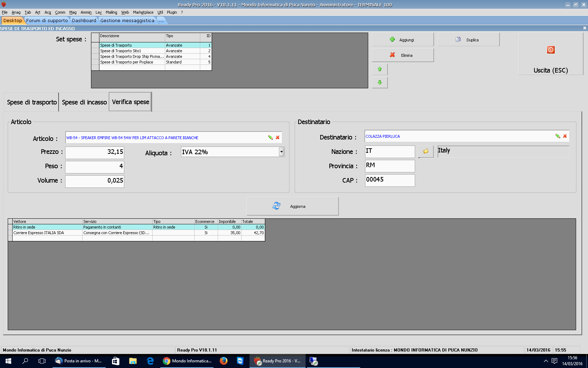Open the DashBoard tab
588x368 pixels.
[84, 20]
